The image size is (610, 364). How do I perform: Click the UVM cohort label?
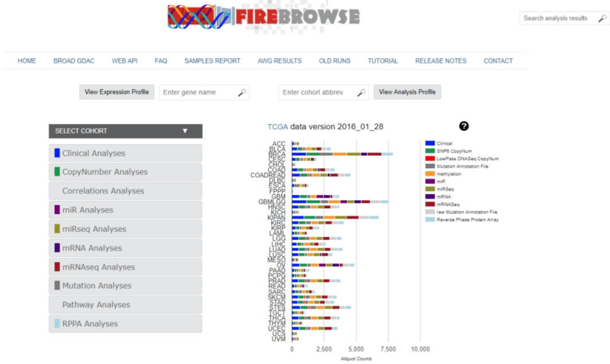278,339
